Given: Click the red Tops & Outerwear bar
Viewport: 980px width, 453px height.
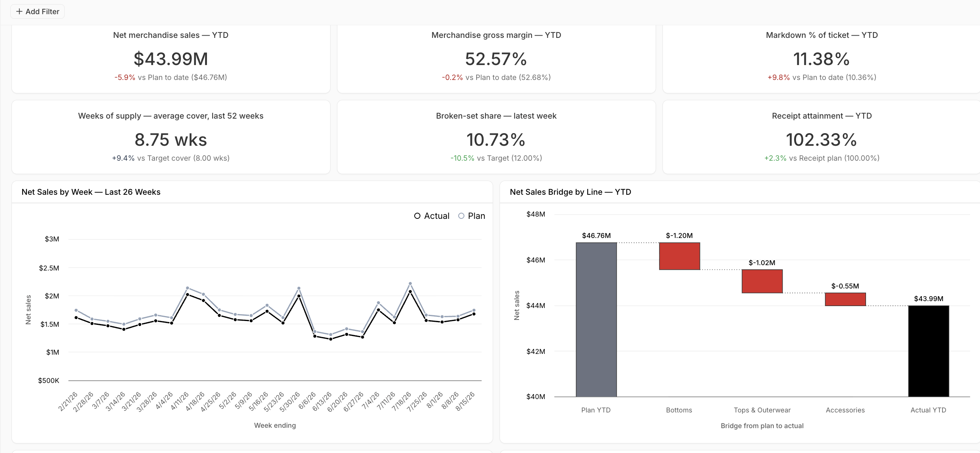Looking at the screenshot, I should click(762, 281).
